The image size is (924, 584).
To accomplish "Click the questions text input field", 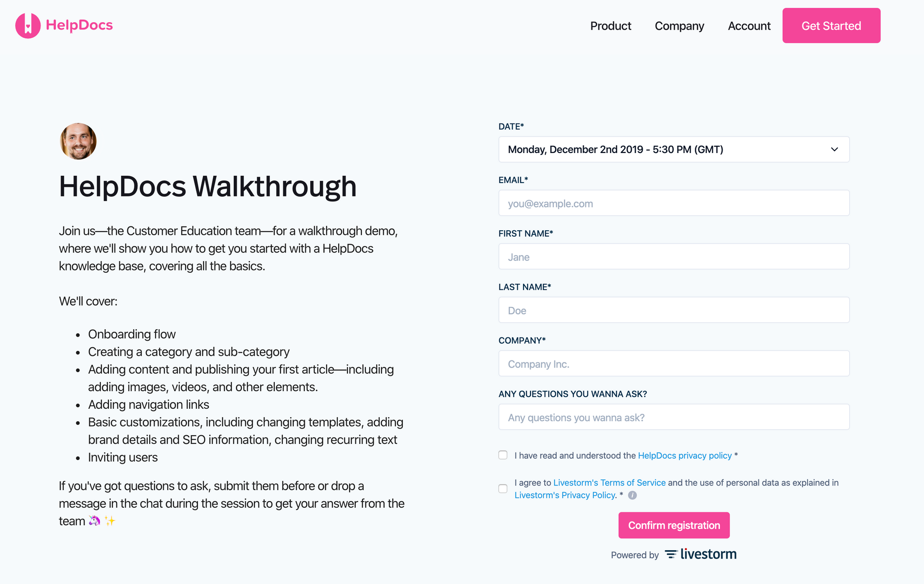I will (674, 417).
